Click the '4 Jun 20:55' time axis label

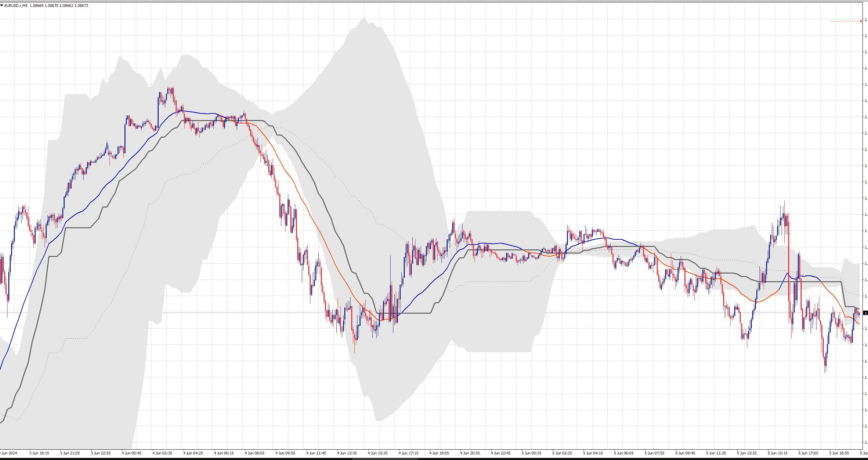(x=470, y=453)
